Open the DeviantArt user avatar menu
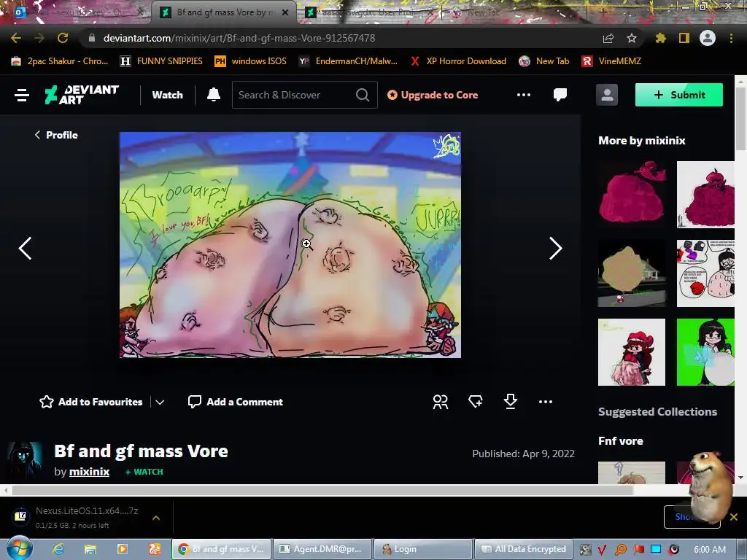 607,95
